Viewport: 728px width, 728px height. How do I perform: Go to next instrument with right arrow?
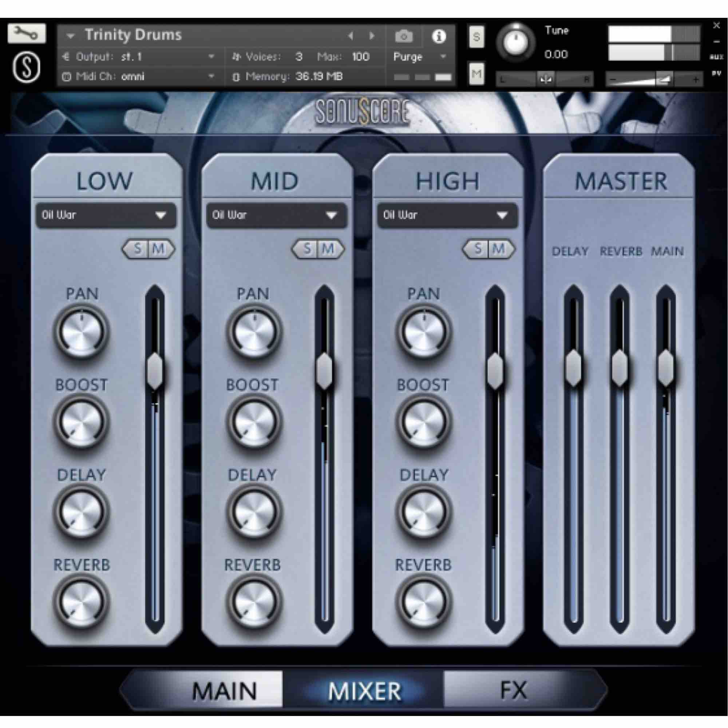click(372, 36)
